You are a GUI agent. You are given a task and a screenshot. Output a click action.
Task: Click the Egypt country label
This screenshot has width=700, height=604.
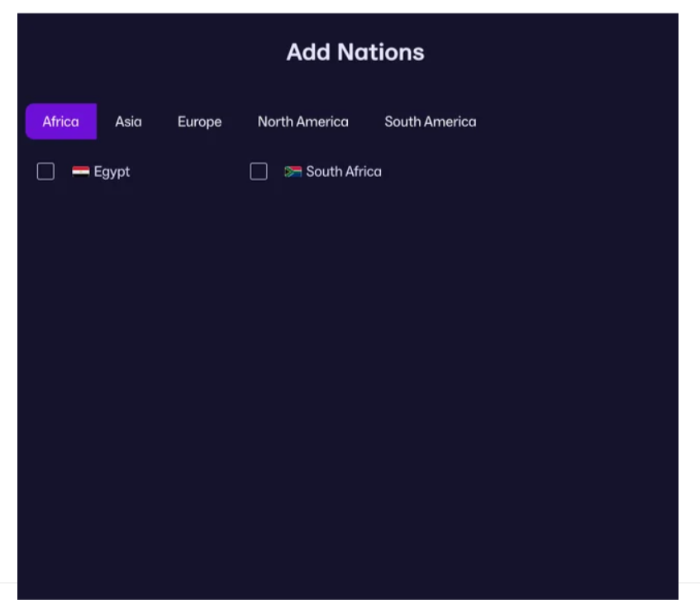click(x=112, y=172)
